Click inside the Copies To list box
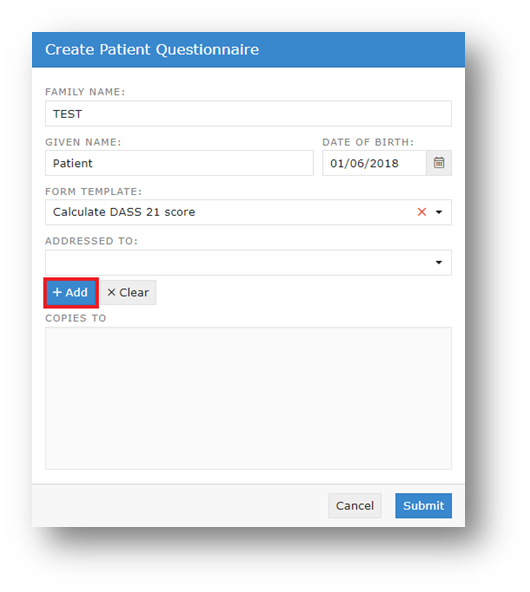This screenshot has height=592, width=530. click(x=248, y=398)
